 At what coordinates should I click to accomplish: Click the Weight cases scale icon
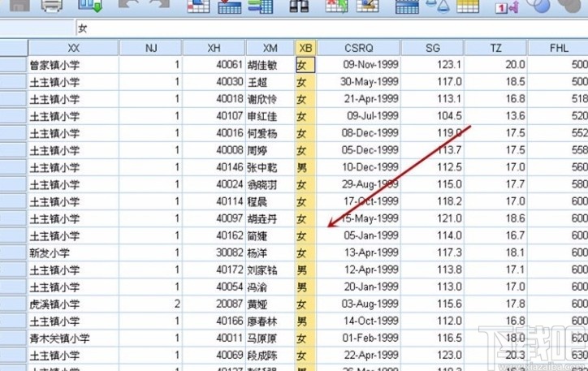438,6
